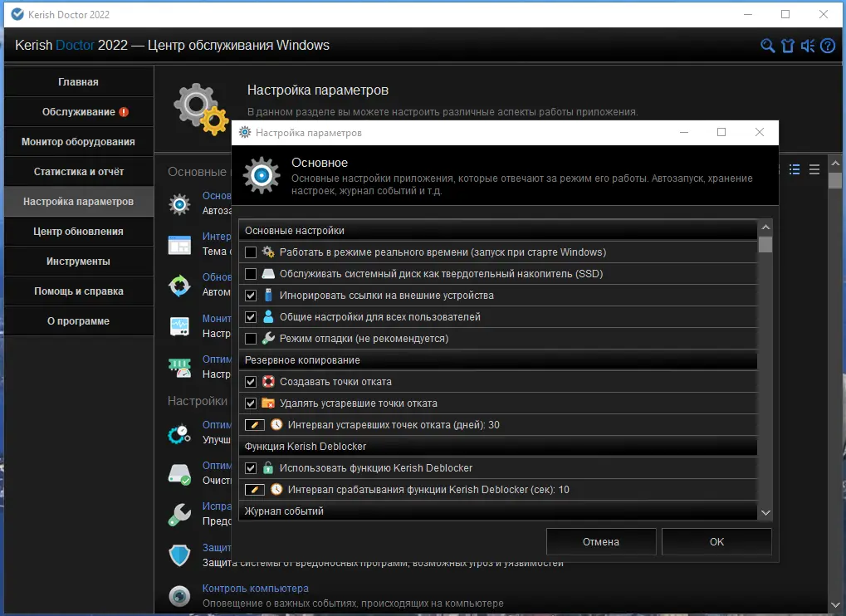
Task: Click the gear icon in the dialog title bar
Action: (245, 133)
